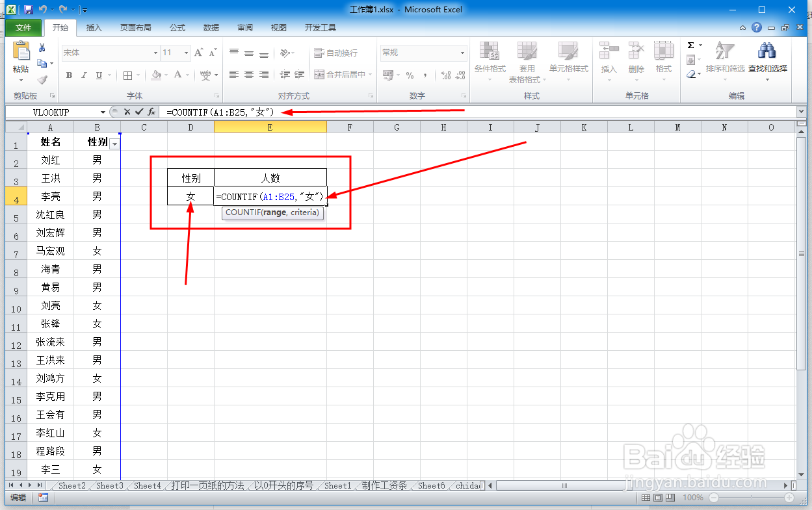Expand the formula bar using the right arrow
This screenshot has width=812, height=510.
point(801,112)
